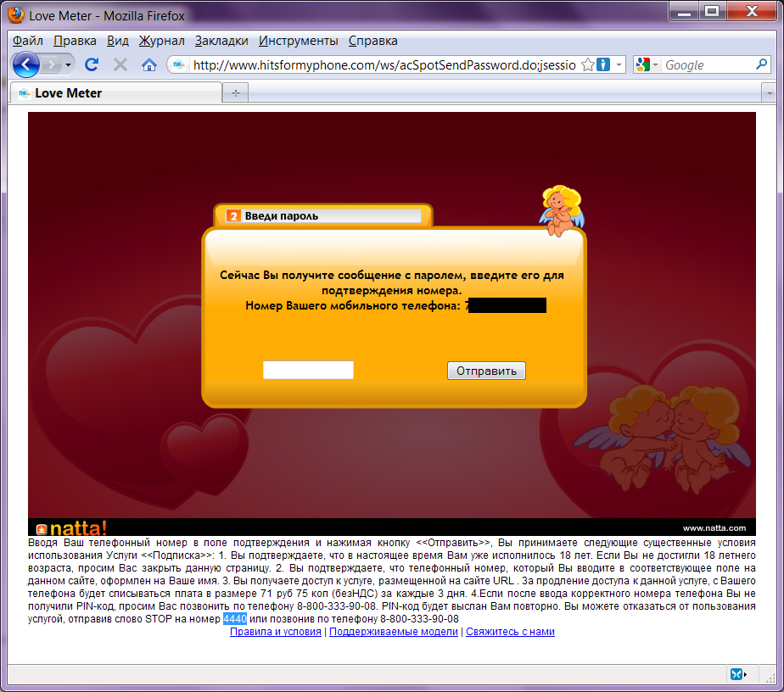Click the natta! logo
Screen dimensions: 784x692
tap(71, 527)
